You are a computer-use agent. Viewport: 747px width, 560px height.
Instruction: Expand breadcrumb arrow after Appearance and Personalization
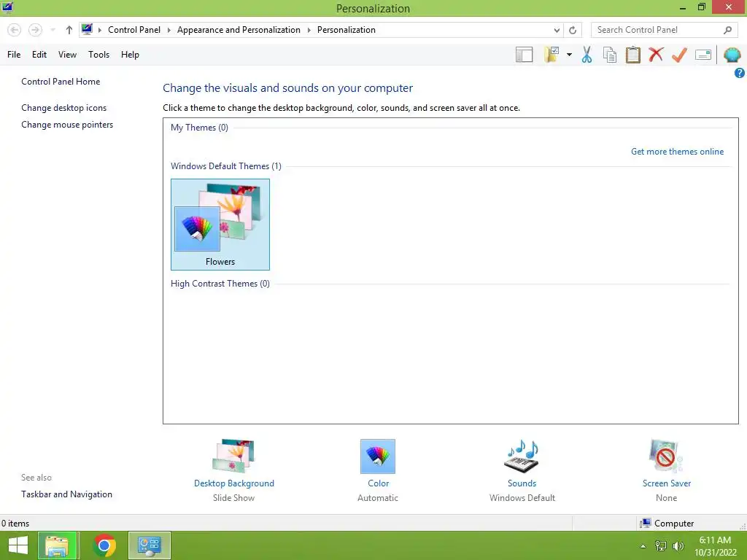tap(309, 30)
